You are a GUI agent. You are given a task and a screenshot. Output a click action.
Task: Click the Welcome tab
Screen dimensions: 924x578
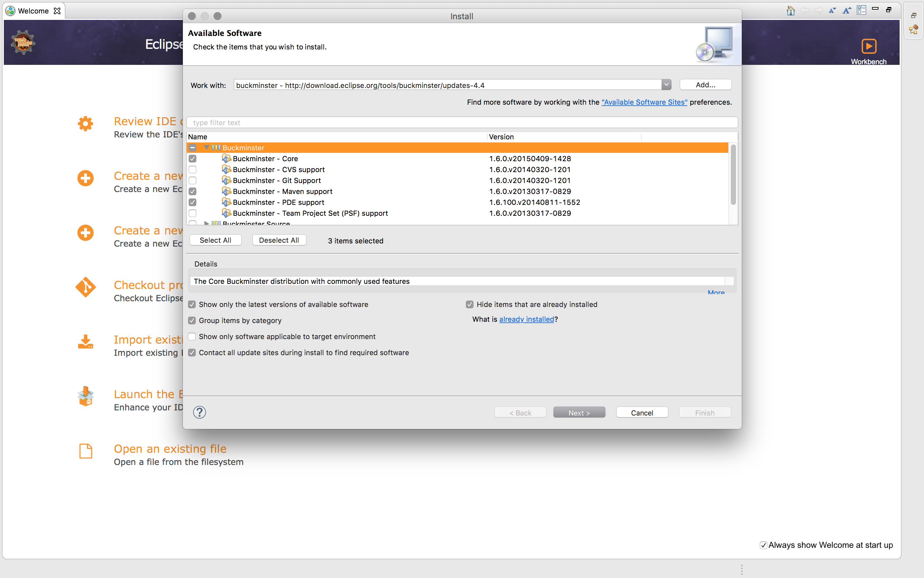coord(34,11)
